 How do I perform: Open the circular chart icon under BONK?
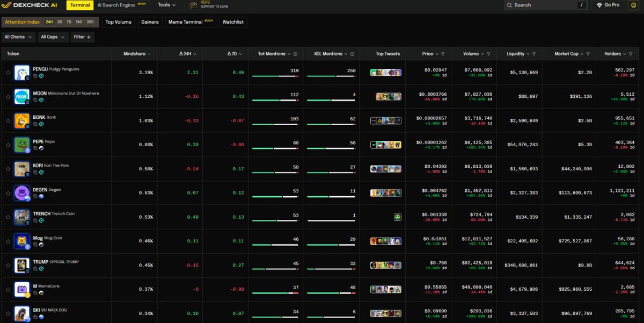coord(41,124)
